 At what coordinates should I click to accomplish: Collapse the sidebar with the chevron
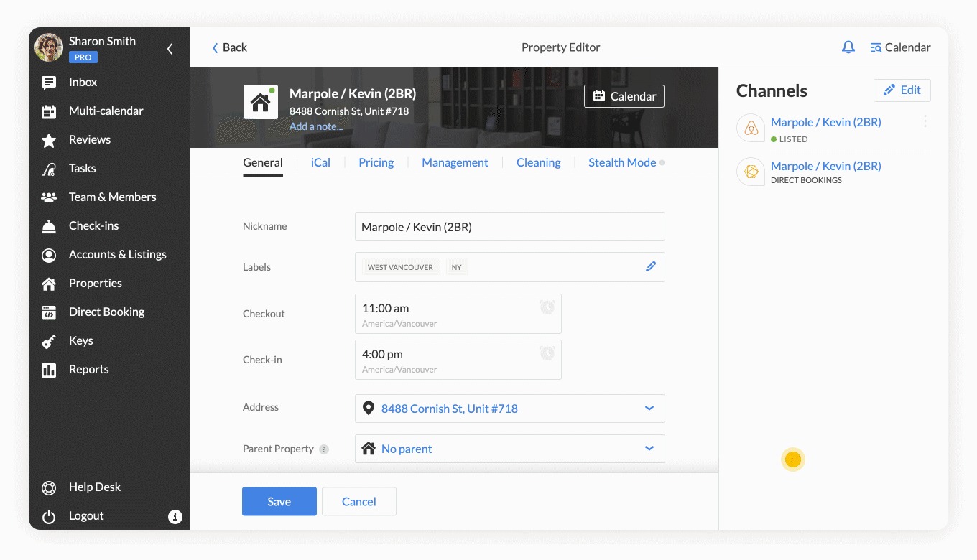point(170,49)
